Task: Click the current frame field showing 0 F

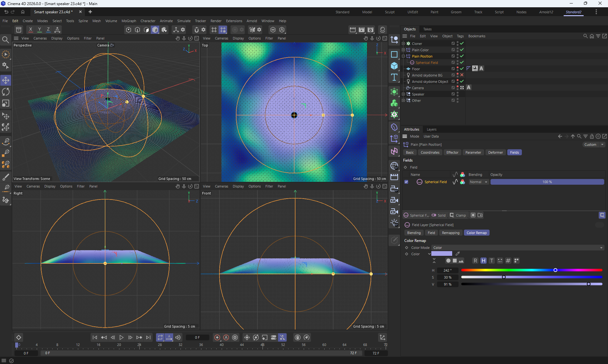Action: pos(197,337)
